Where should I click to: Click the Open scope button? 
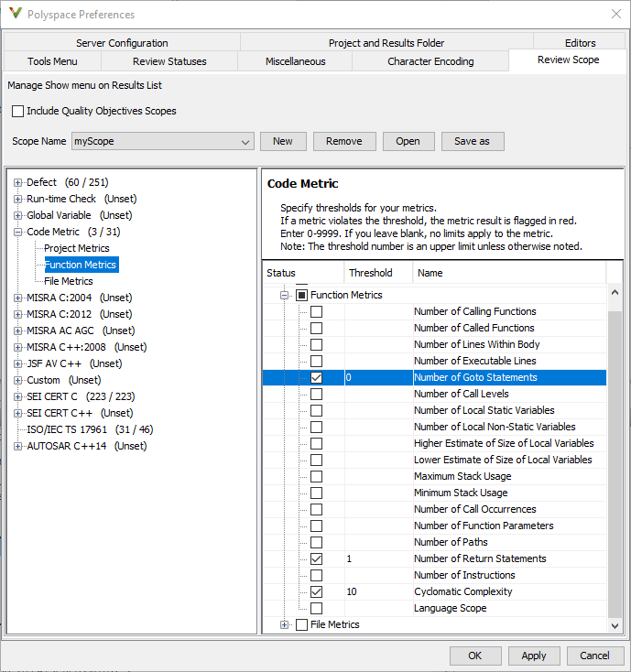click(408, 141)
